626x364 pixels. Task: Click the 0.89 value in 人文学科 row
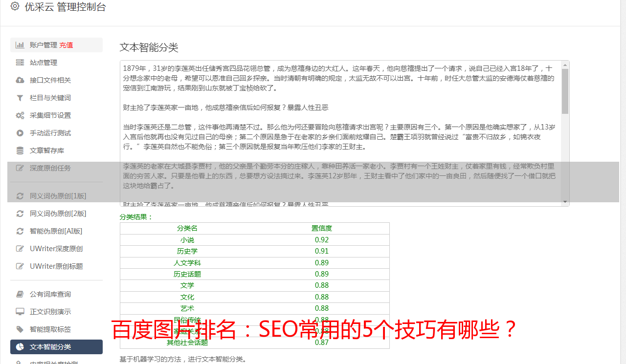[322, 263]
